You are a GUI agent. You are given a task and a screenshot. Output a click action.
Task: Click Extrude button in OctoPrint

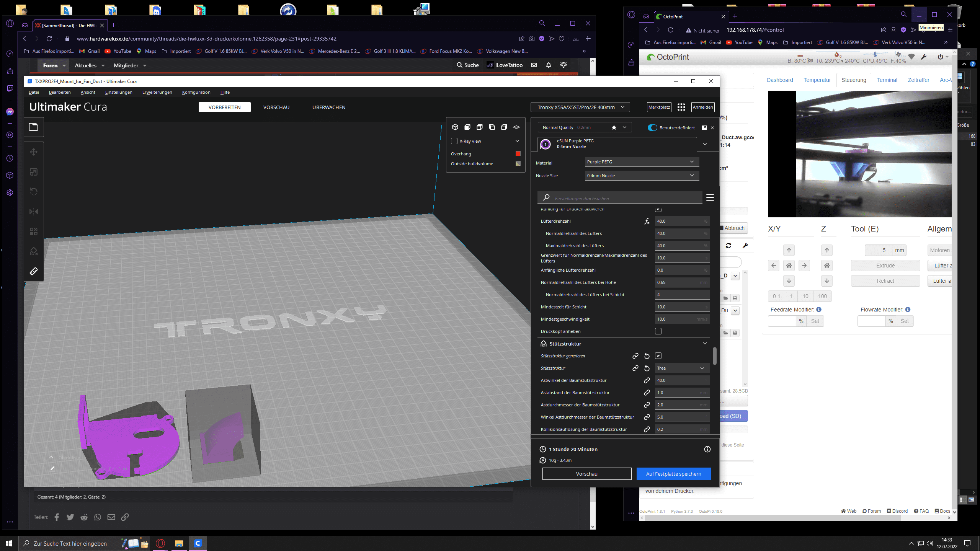pyautogui.click(x=885, y=266)
